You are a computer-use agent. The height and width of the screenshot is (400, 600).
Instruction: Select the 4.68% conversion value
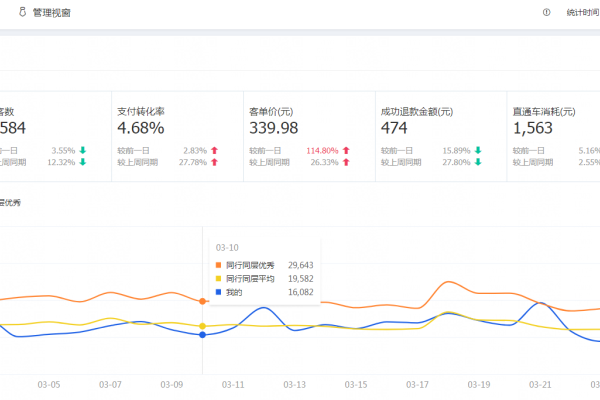(141, 128)
